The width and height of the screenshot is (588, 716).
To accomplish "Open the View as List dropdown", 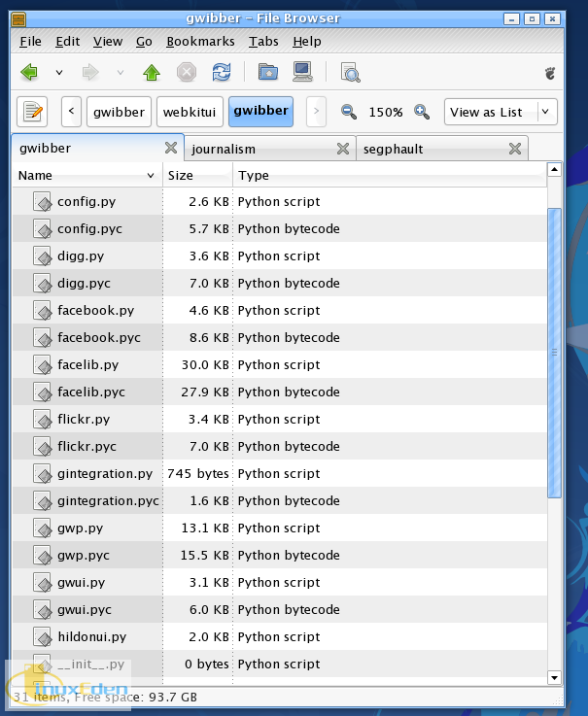I will [x=501, y=112].
